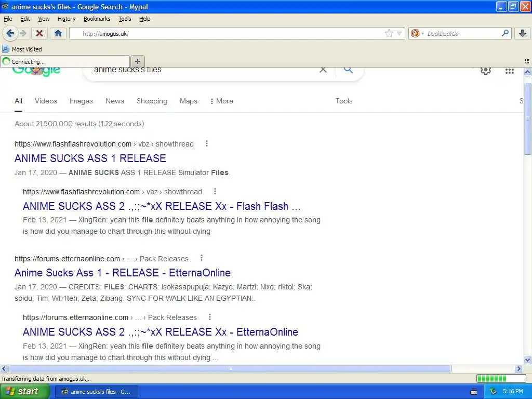Open Google search Tools filter
This screenshot has width=532, height=399.
click(344, 101)
